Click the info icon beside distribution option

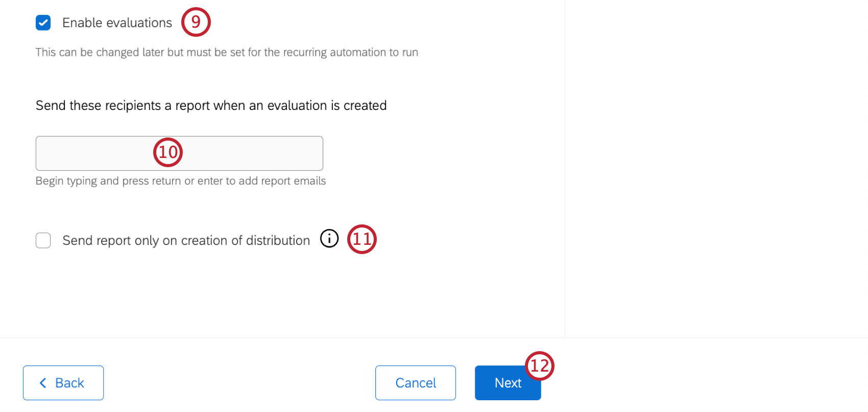pos(329,239)
